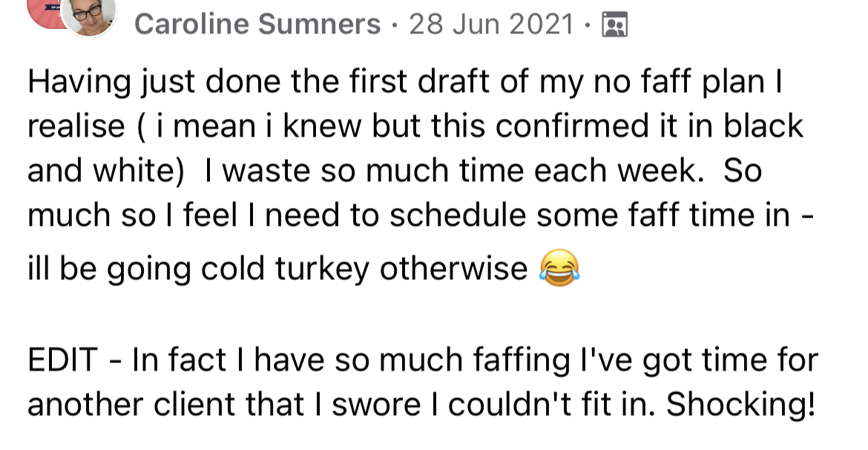Click the 28 Jun 2021 post date
Screen dimensions: 868x450
(x=491, y=25)
